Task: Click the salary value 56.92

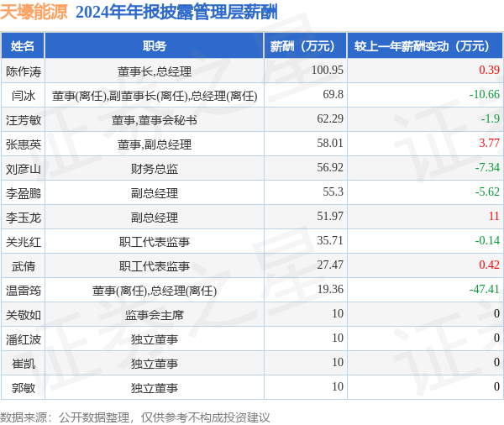Action: tap(330, 167)
